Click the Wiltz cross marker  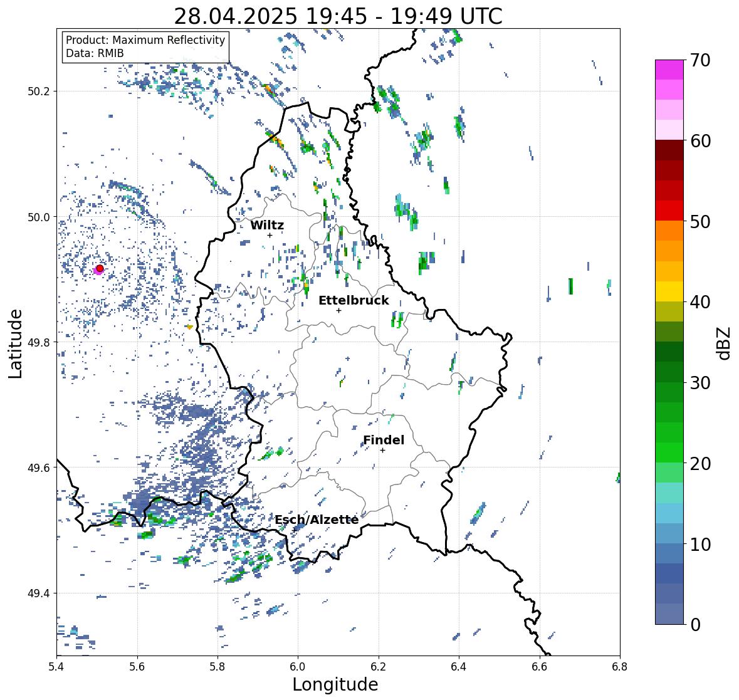click(x=270, y=235)
